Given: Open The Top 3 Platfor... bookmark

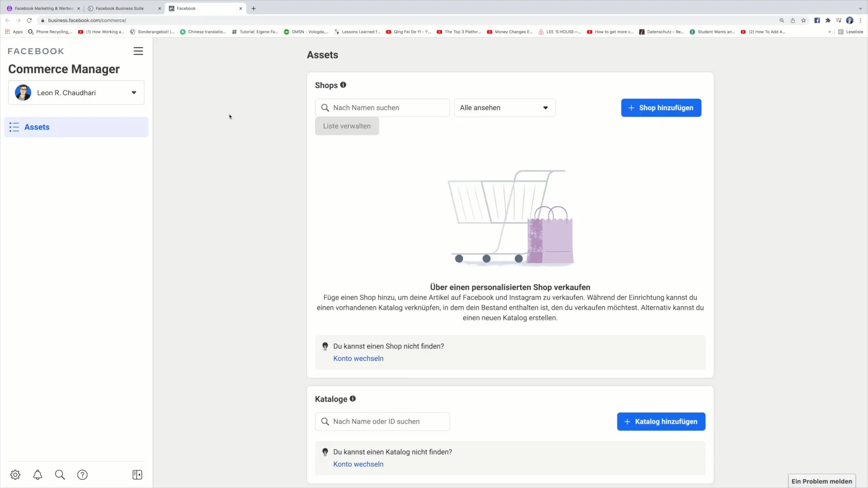Looking at the screenshot, I should coord(459,32).
